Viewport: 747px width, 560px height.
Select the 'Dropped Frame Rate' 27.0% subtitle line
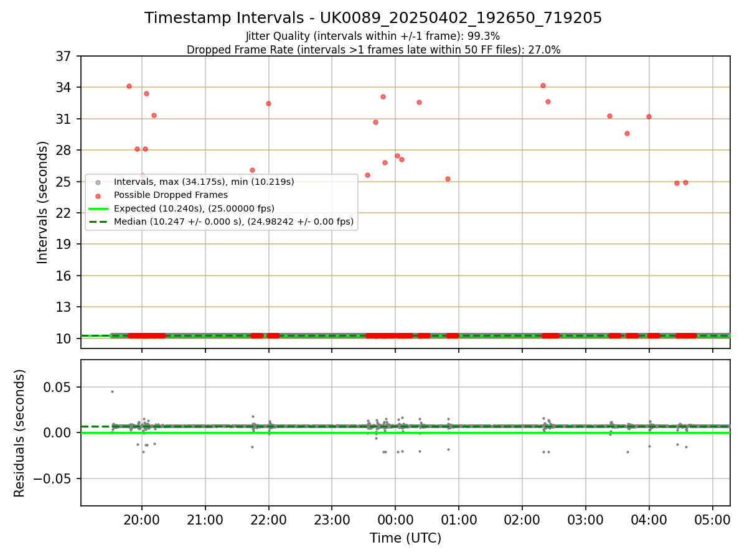pos(374,50)
